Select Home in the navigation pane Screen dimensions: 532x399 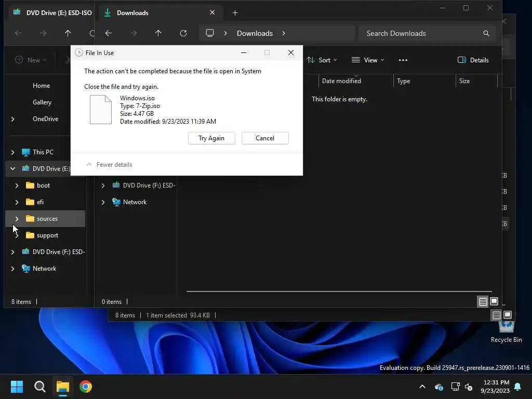point(42,86)
